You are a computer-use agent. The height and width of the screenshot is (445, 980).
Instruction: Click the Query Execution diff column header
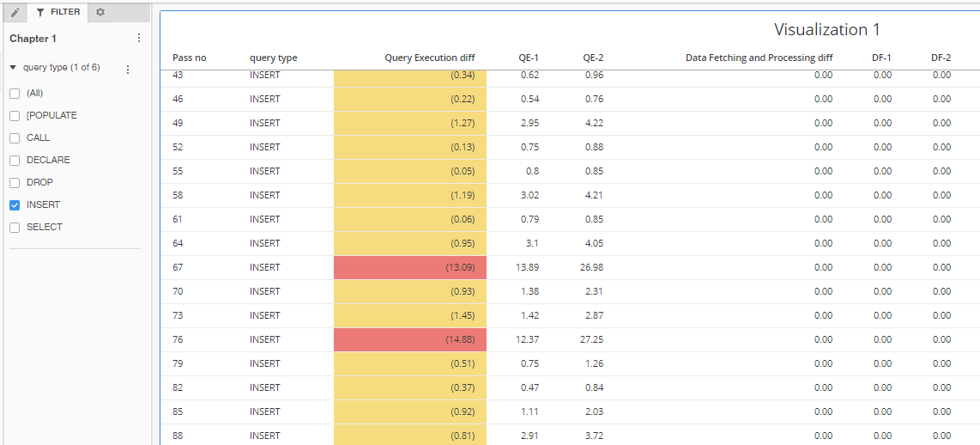429,58
